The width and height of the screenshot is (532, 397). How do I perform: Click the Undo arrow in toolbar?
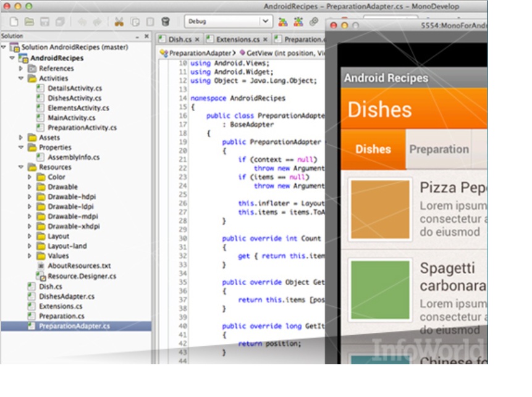[82, 22]
